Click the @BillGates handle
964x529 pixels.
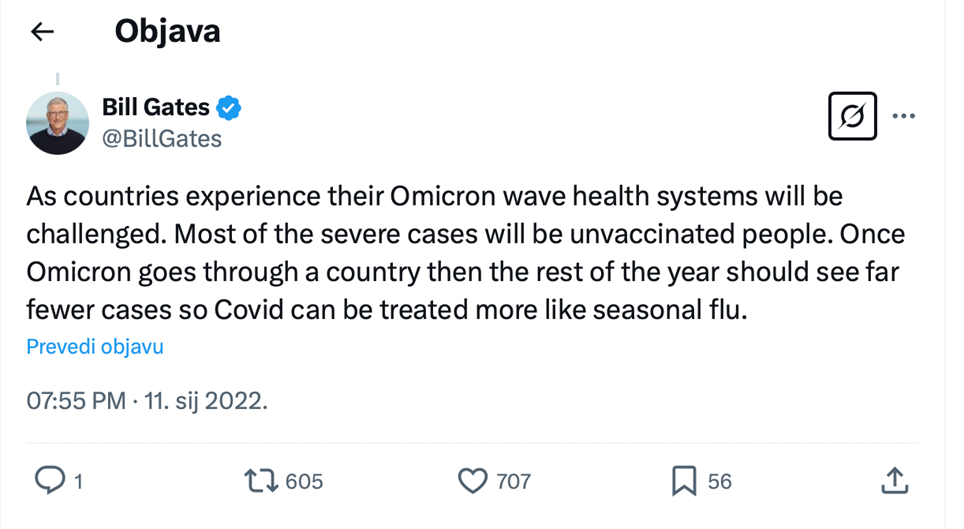coord(162,138)
